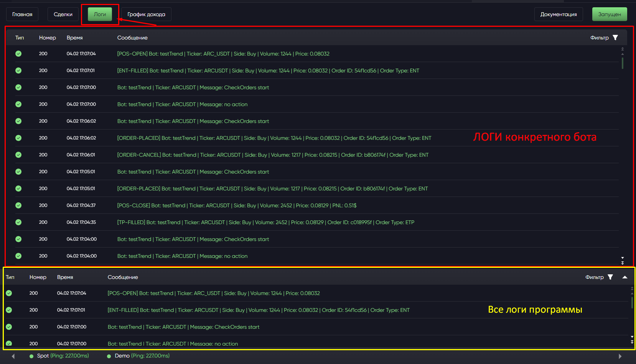Click the success icon of the TP-FILLED log row
The width and height of the screenshot is (636, 364).
click(18, 222)
